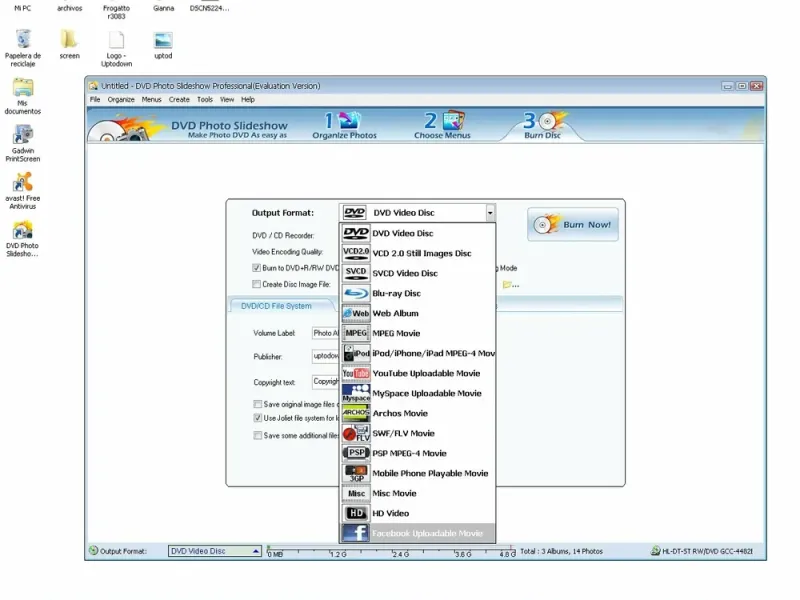Pick the PSP MPEG-4 Movie icon
The image size is (800, 600).
pos(356,453)
